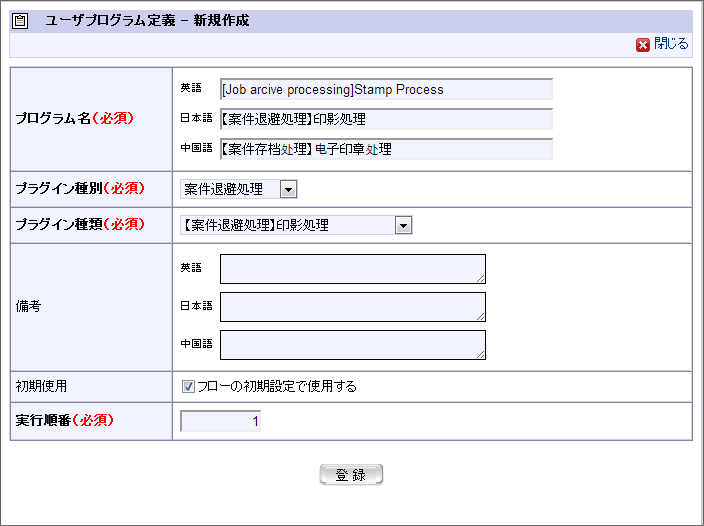704x526 pixels.
Task: Click the 実行順番 number field
Action: tap(220, 421)
